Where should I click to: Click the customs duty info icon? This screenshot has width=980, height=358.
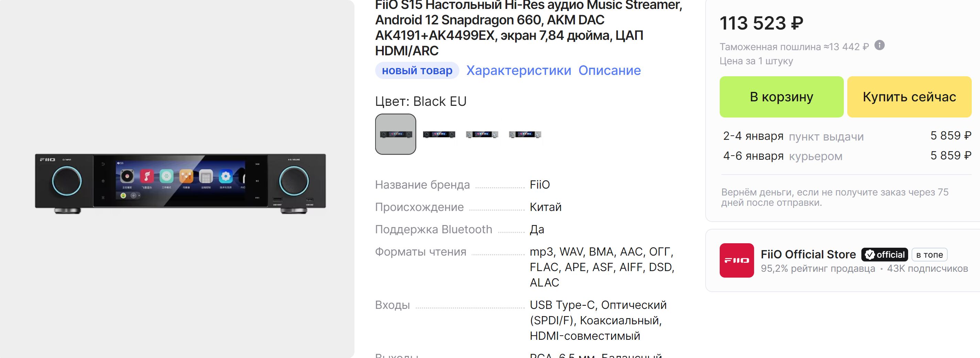coord(879,45)
